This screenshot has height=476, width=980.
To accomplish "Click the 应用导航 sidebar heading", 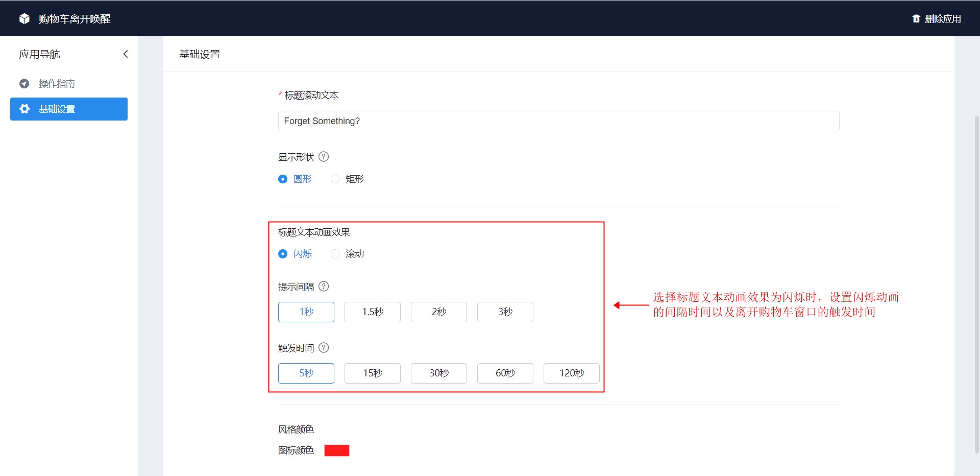I will [40, 54].
